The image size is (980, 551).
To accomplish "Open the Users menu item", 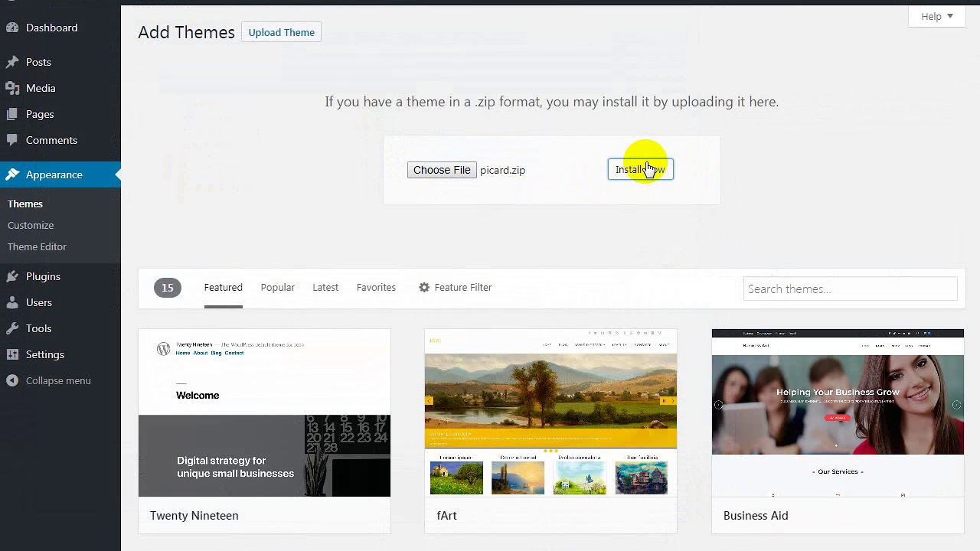I will [x=60, y=302].
